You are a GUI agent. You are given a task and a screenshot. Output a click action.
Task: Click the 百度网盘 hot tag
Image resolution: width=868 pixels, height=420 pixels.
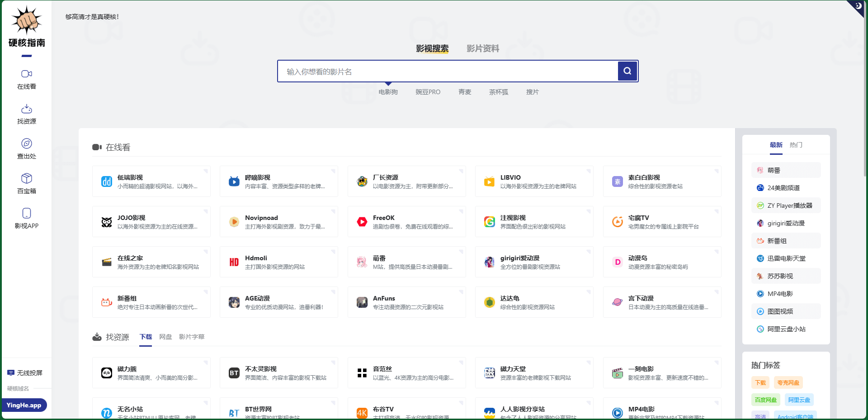point(765,400)
